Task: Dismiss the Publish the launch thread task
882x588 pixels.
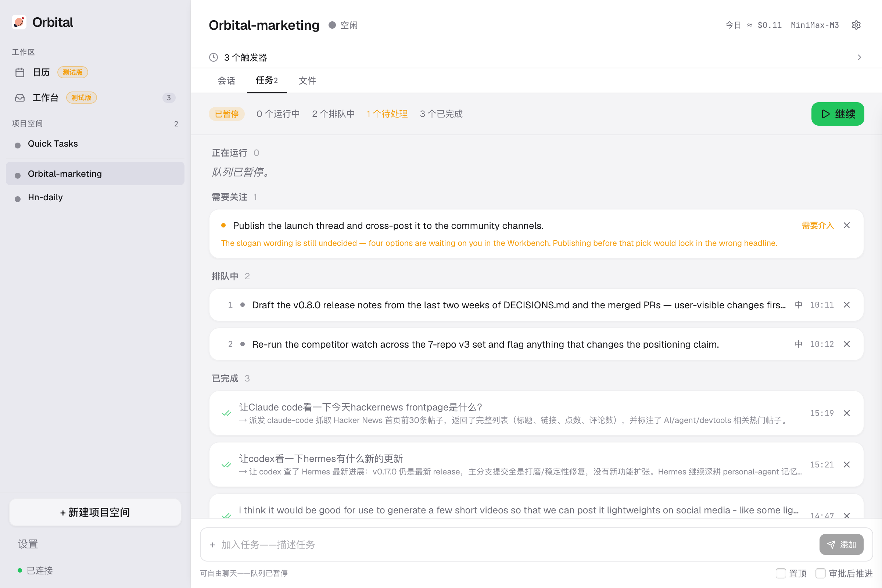Action: point(847,225)
